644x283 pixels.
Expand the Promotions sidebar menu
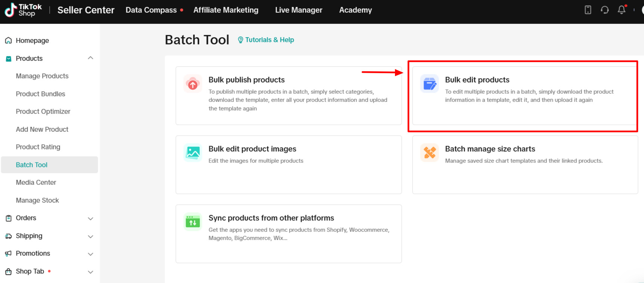[90, 254]
